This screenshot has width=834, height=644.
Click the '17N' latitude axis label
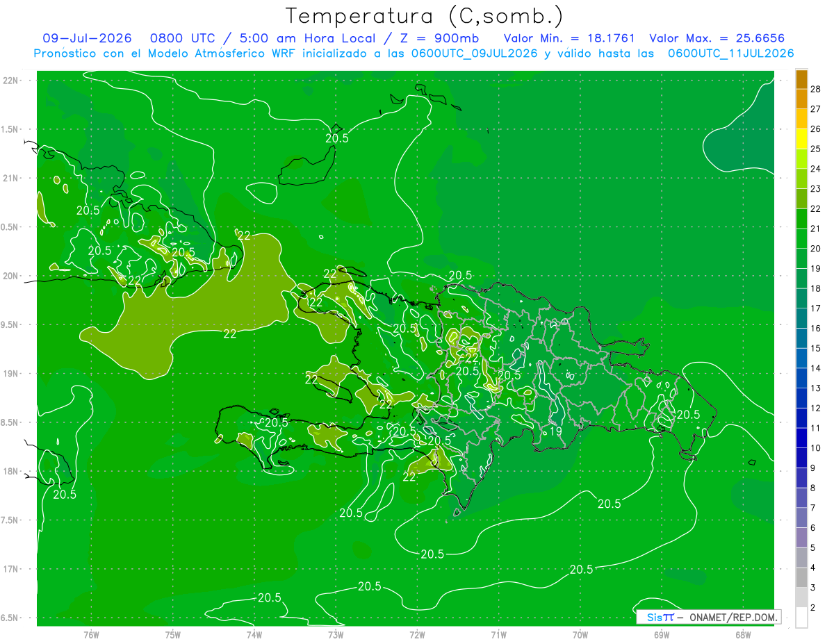coord(11,569)
